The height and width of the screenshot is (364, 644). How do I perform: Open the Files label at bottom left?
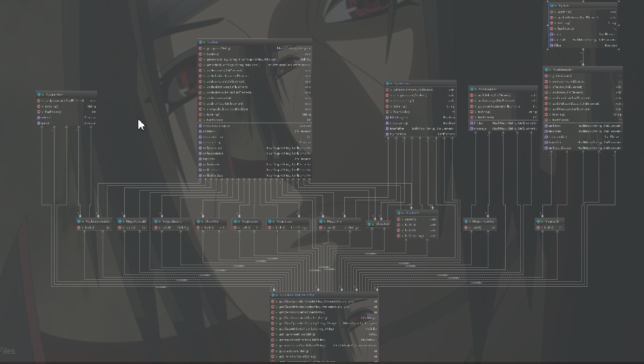click(x=8, y=351)
